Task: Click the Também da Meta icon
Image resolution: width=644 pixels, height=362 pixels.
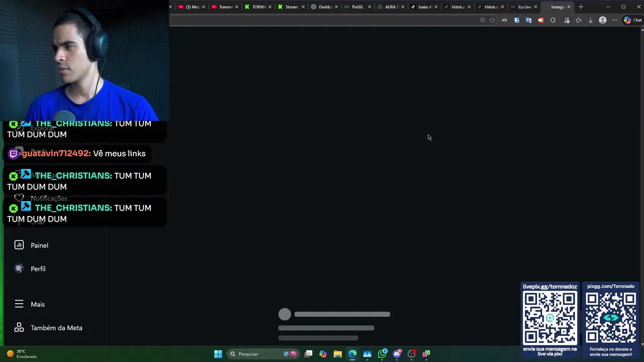Action: click(x=19, y=327)
